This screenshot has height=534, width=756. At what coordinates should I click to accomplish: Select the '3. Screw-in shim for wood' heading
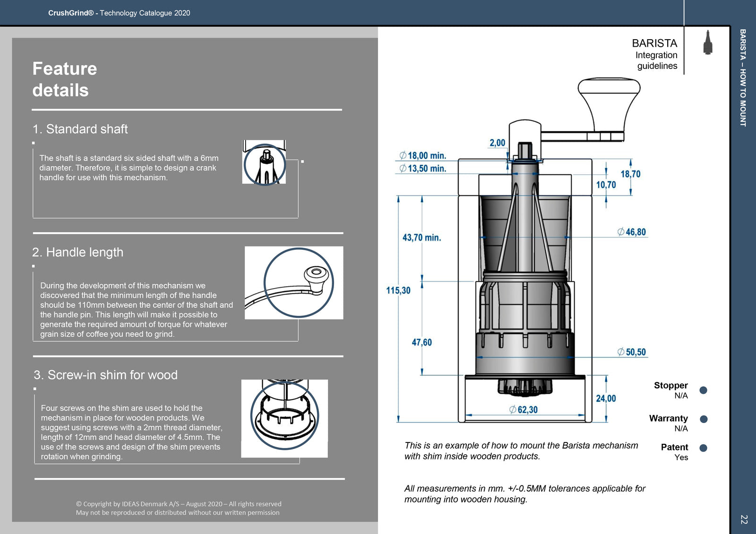tap(105, 375)
